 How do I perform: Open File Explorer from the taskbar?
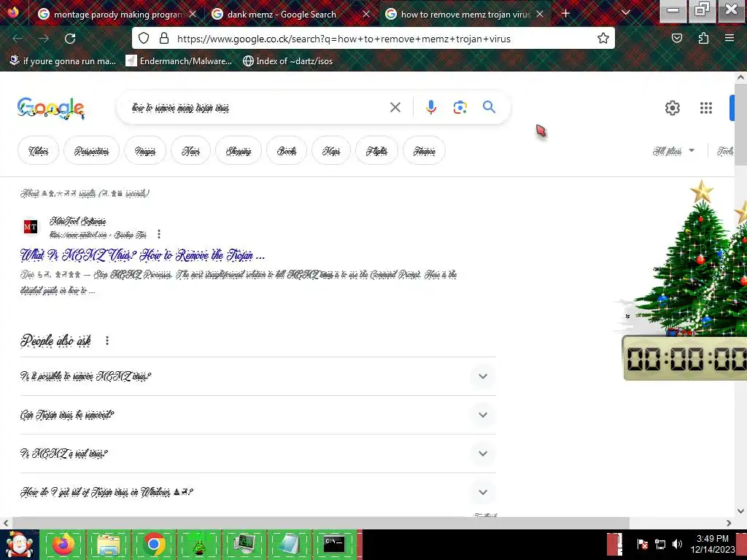pos(109,544)
